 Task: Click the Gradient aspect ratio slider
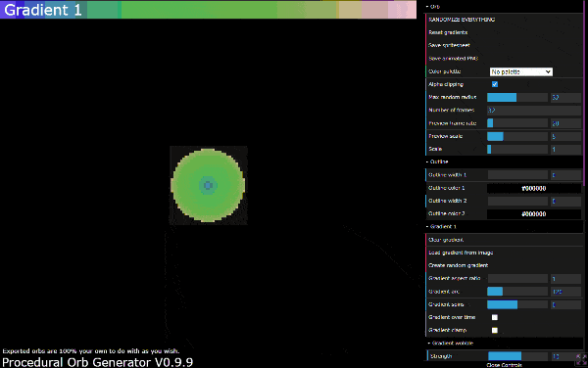click(517, 279)
